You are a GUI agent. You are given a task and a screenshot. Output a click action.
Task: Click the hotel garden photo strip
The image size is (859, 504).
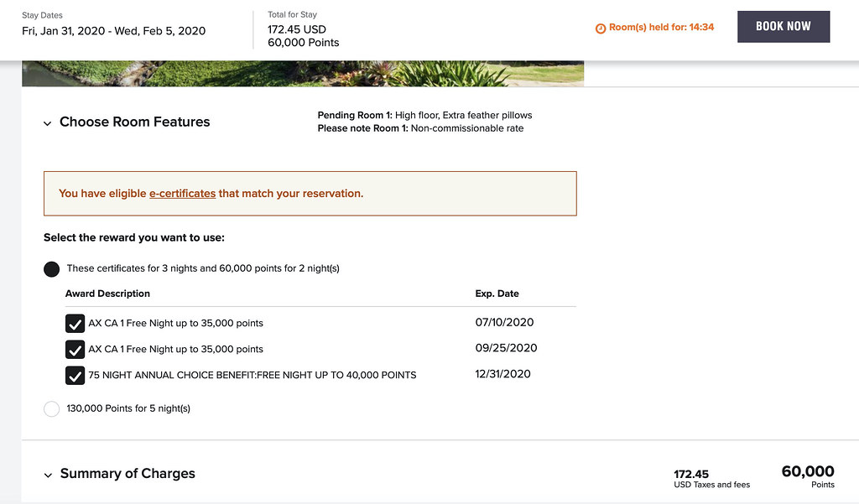click(x=302, y=74)
